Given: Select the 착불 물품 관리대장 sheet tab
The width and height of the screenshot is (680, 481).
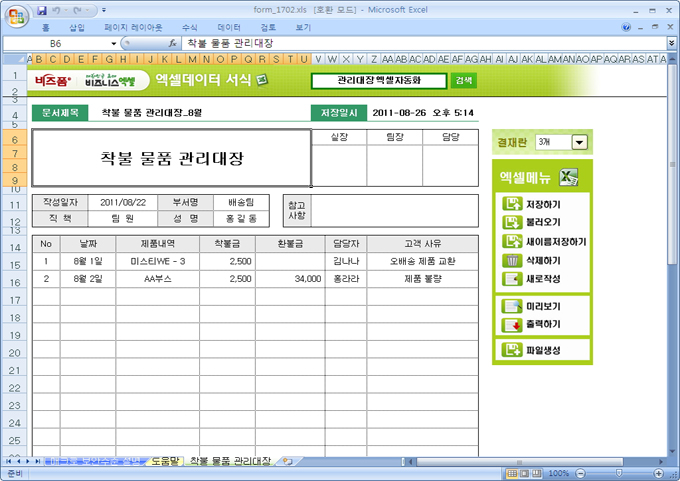Looking at the screenshot, I should [230, 461].
